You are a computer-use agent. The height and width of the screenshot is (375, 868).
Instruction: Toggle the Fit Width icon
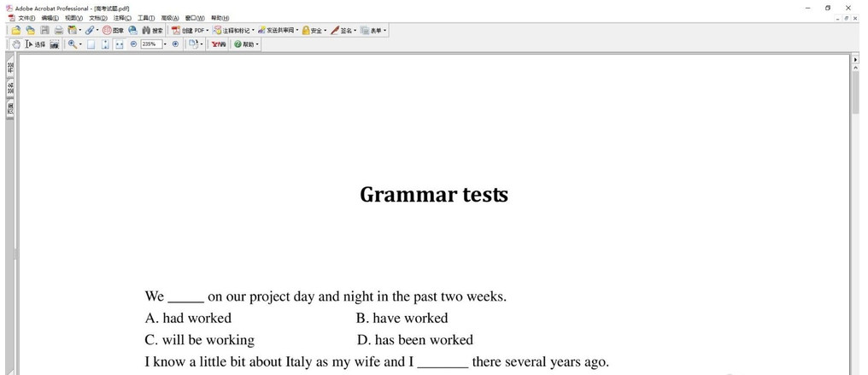119,44
